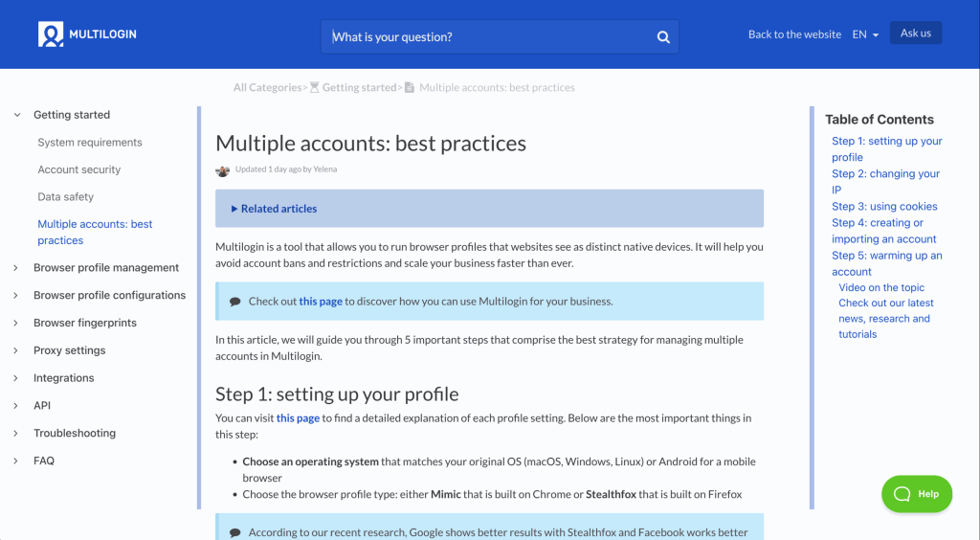The image size is (980, 540).
Task: Jump to Step 5: warming up an account
Action: (887, 263)
